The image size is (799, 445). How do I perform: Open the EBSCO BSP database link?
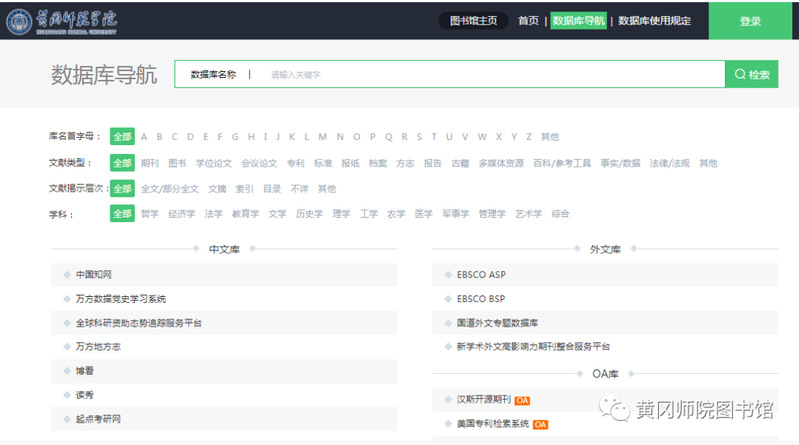pyautogui.click(x=481, y=298)
